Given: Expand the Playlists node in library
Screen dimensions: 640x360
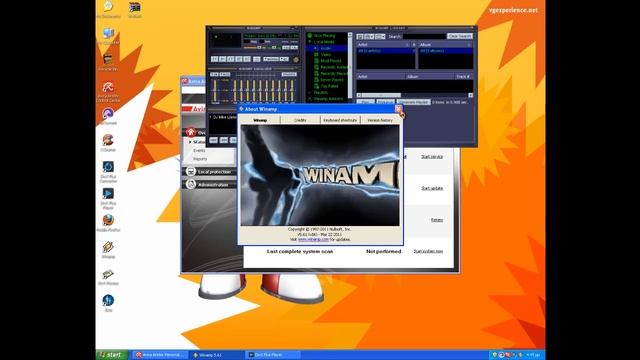Looking at the screenshot, I should [x=309, y=93].
